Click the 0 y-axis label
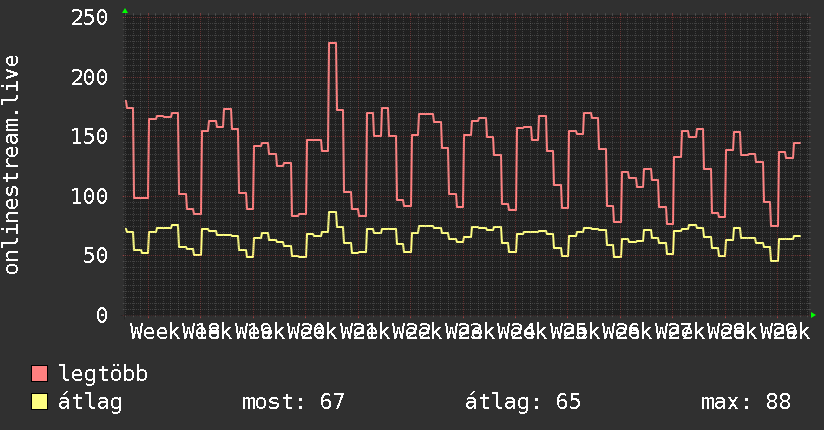Image resolution: width=824 pixels, height=430 pixels. (x=102, y=315)
